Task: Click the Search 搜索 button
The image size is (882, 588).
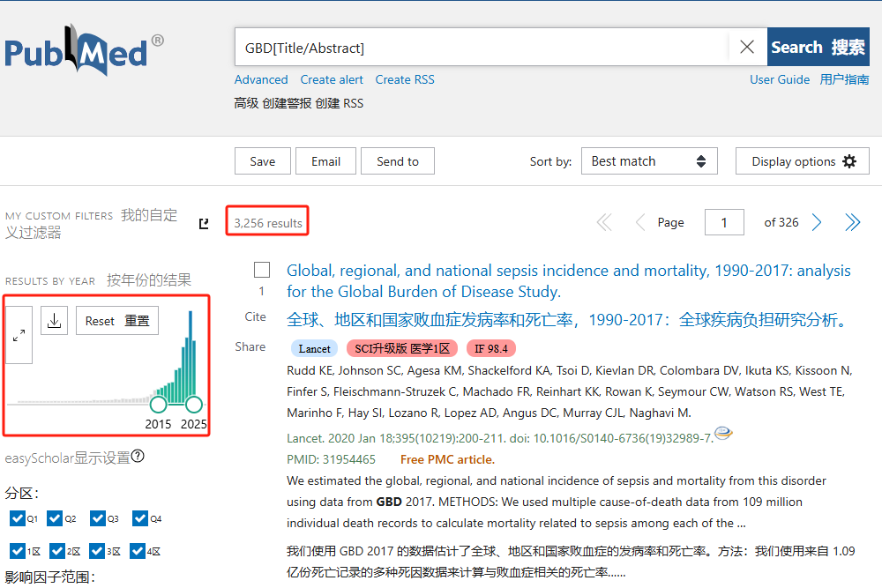Action: [818, 48]
